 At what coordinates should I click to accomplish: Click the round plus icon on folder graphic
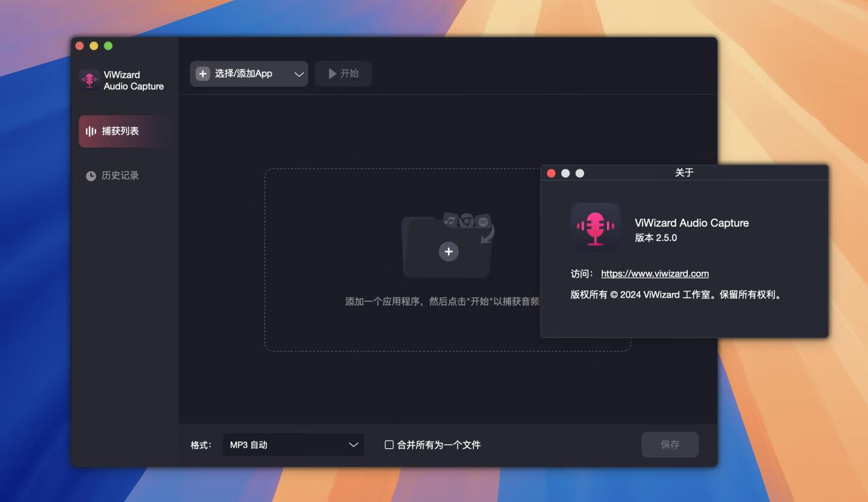(448, 252)
